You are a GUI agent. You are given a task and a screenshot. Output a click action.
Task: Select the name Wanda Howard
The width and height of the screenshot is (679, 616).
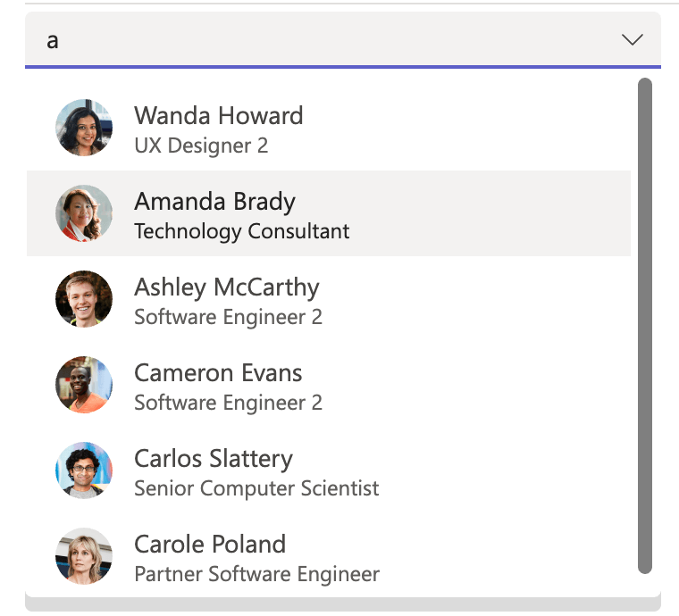coord(218,116)
